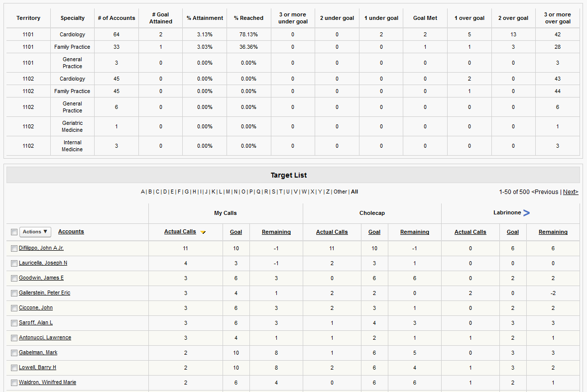The image size is (587, 392).
Task: Go to the Next page of results
Action: pyautogui.click(x=571, y=192)
